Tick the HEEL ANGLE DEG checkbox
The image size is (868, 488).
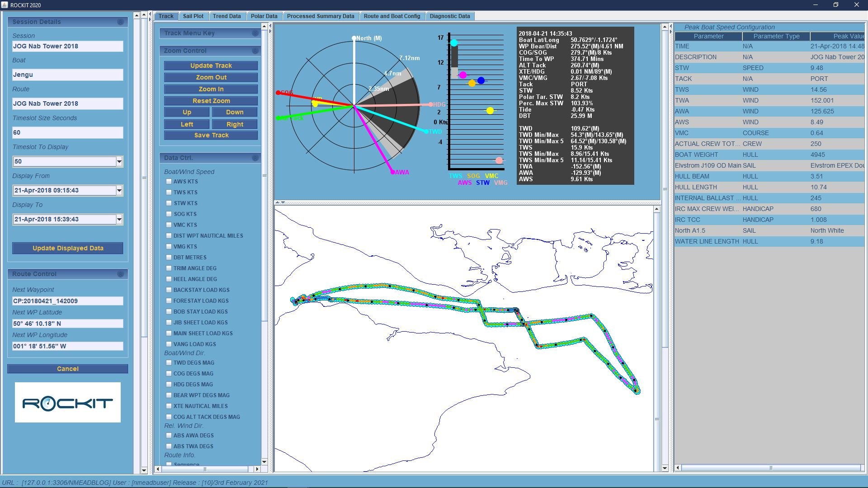[169, 279]
